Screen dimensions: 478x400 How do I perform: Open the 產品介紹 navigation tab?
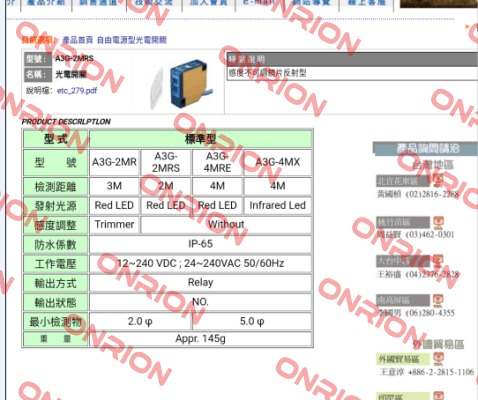(46, 3)
